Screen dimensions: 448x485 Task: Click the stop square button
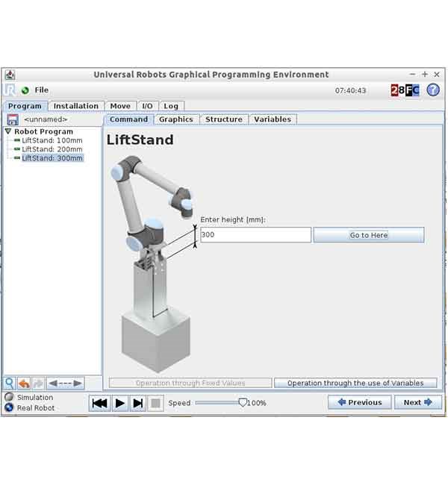pos(156,403)
